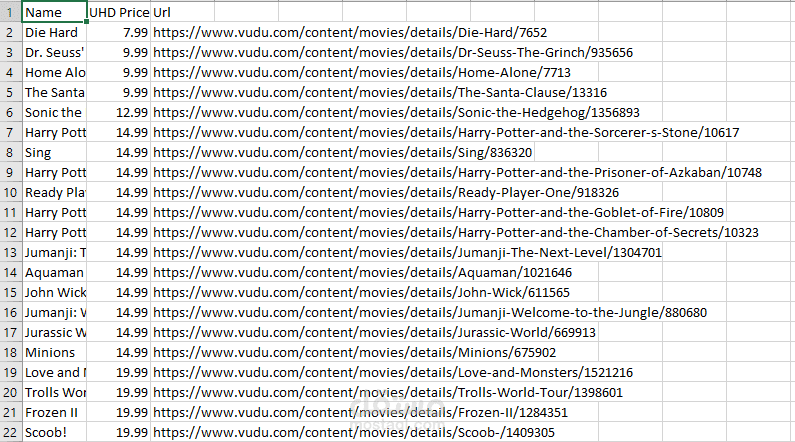
Task: Select the Minions name cell
Action: (54, 352)
